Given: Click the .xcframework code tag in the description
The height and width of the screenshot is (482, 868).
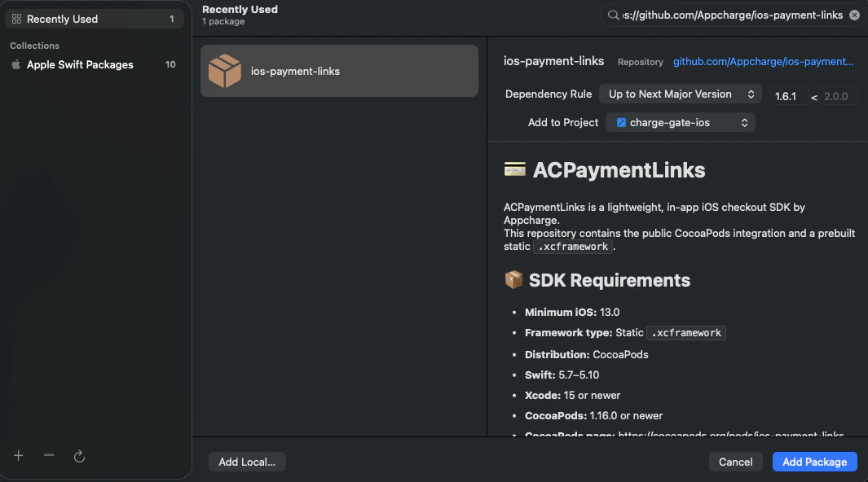Looking at the screenshot, I should tap(573, 247).
